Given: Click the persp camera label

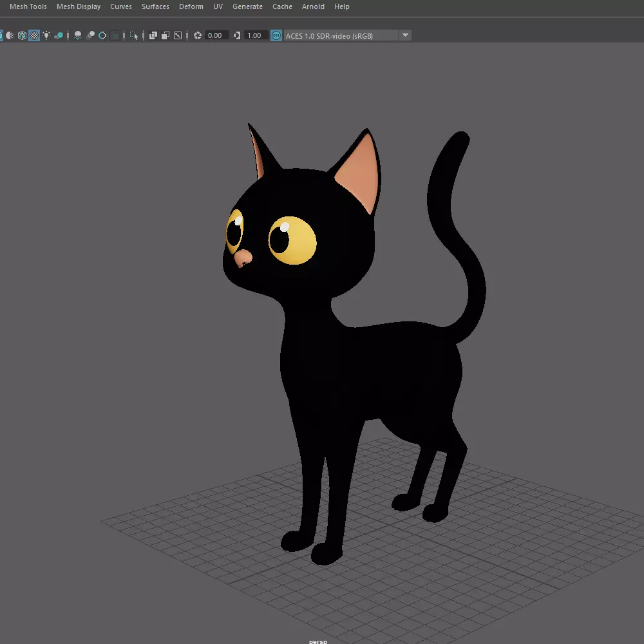Looking at the screenshot, I should tap(318, 641).
